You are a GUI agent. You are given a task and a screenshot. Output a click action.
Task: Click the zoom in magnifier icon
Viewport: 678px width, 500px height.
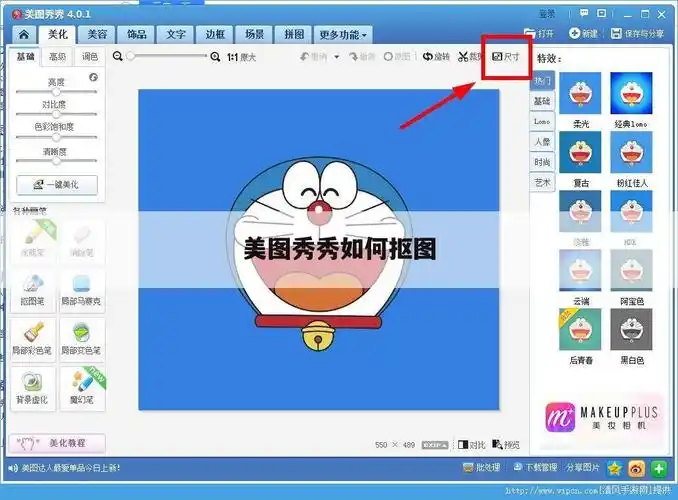point(215,57)
